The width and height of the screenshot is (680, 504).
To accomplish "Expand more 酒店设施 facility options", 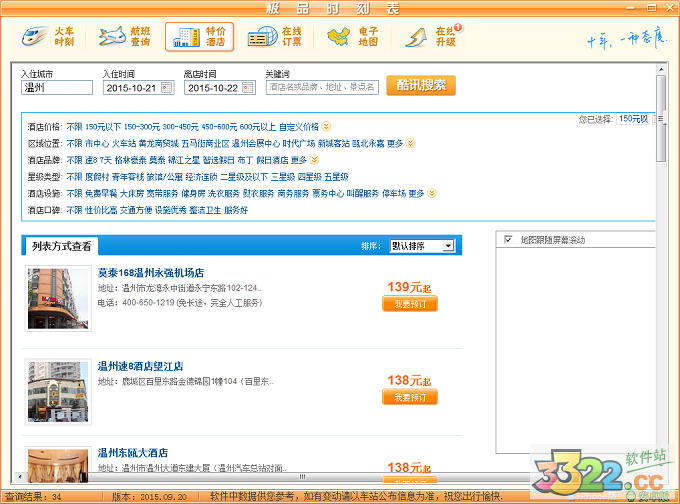I will 432,193.
